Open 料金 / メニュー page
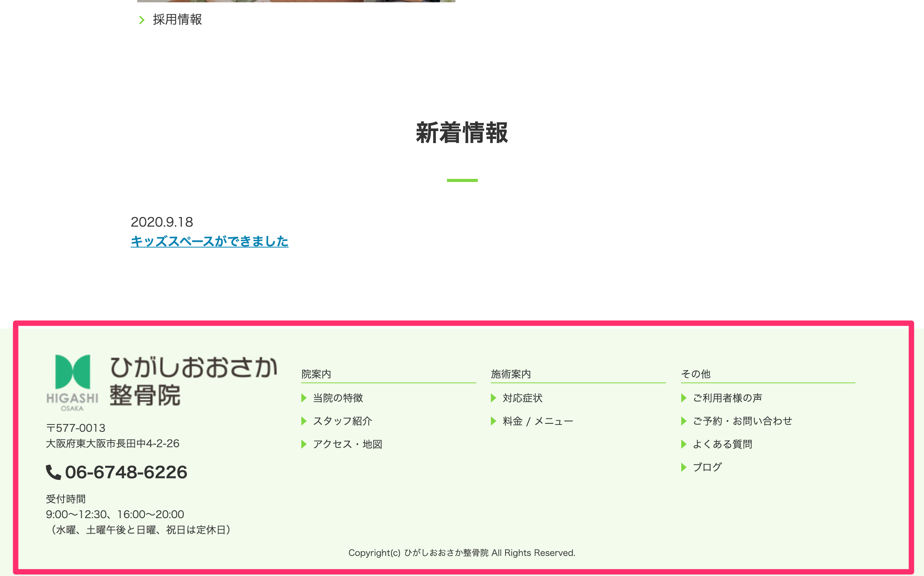This screenshot has width=924, height=576. 538,421
